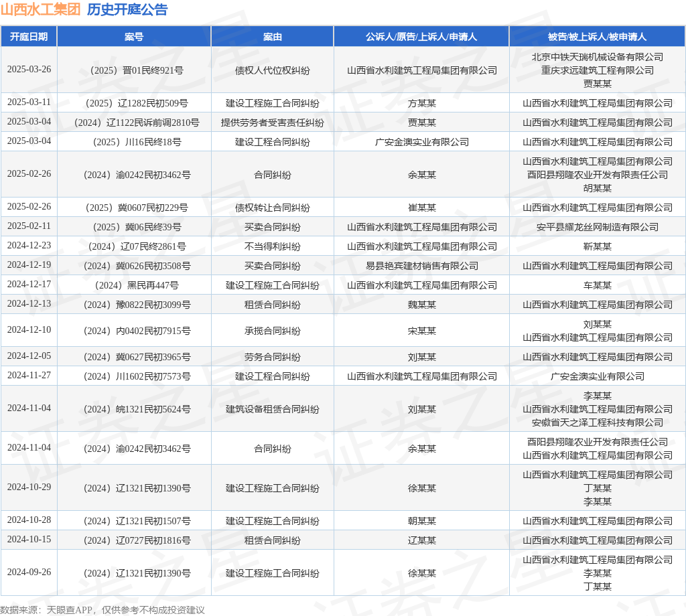686x616 pixels.
Task: Click defendant 广安金澳实业有限公司 in 川1602民初7573号 row
Action: pyautogui.click(x=597, y=376)
